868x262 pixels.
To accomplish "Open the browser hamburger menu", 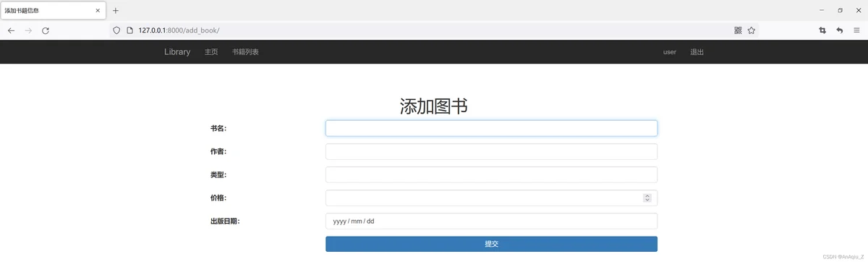I will (x=856, y=30).
